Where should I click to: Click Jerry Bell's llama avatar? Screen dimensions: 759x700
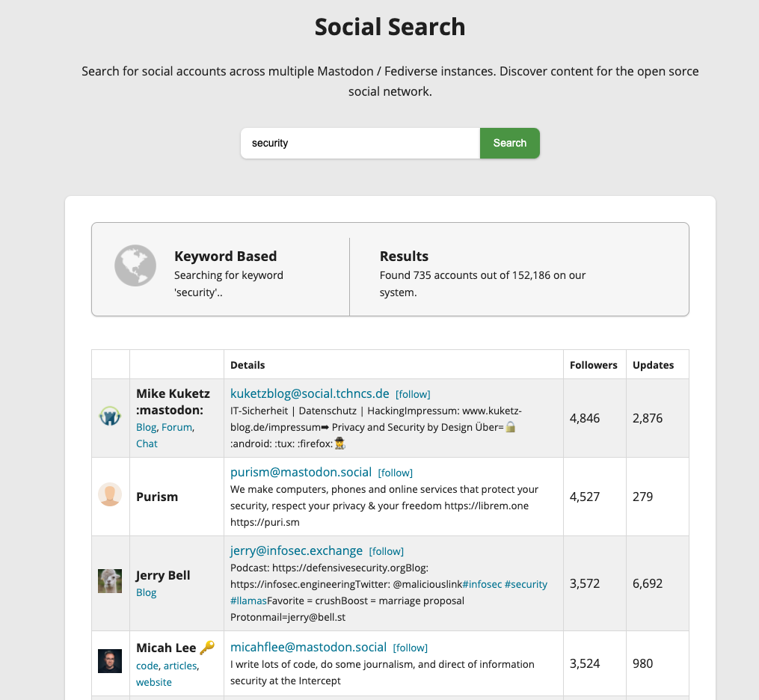[x=110, y=581]
